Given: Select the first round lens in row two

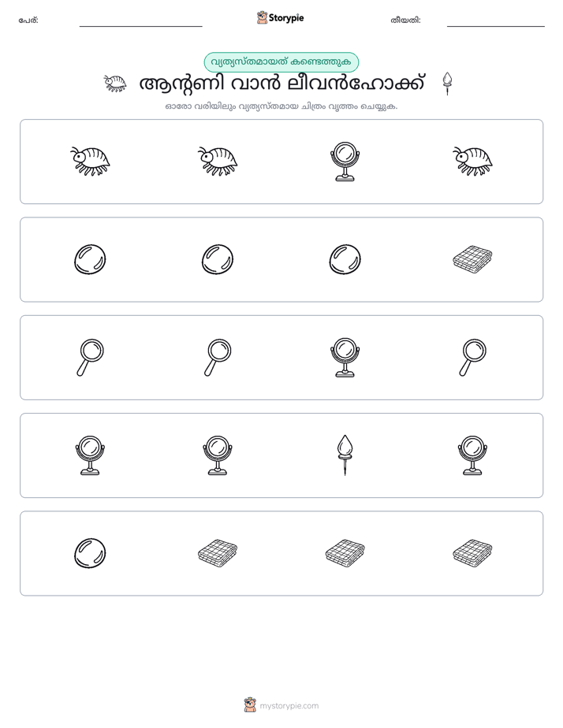Looking at the screenshot, I should click(x=90, y=259).
